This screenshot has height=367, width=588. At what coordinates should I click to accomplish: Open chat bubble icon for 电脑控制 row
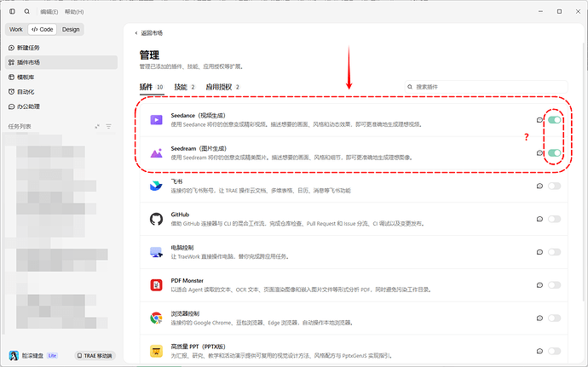539,252
